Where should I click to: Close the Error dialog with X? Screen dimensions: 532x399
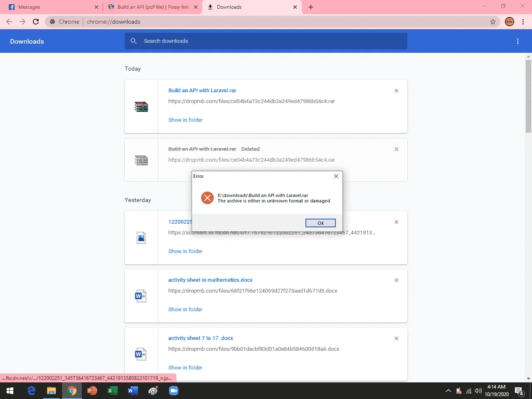click(336, 176)
